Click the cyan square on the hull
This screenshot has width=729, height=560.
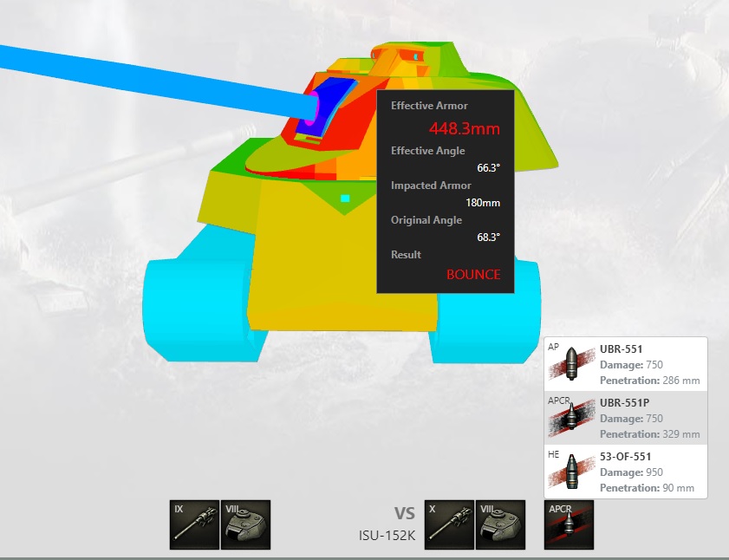coord(345,199)
